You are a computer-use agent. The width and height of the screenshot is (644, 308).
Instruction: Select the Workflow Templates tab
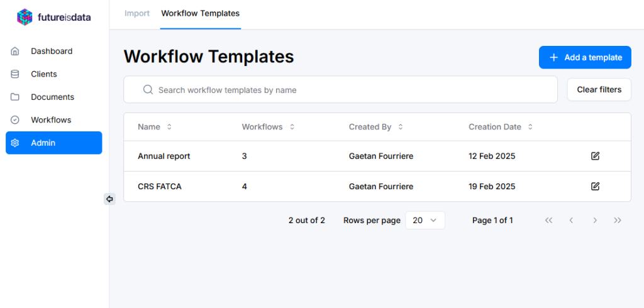coord(200,13)
